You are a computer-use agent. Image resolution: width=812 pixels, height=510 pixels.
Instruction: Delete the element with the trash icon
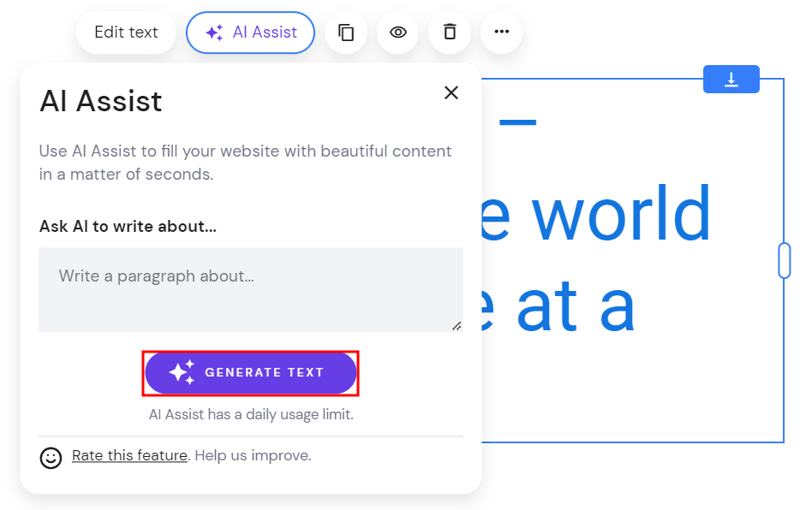(450, 33)
